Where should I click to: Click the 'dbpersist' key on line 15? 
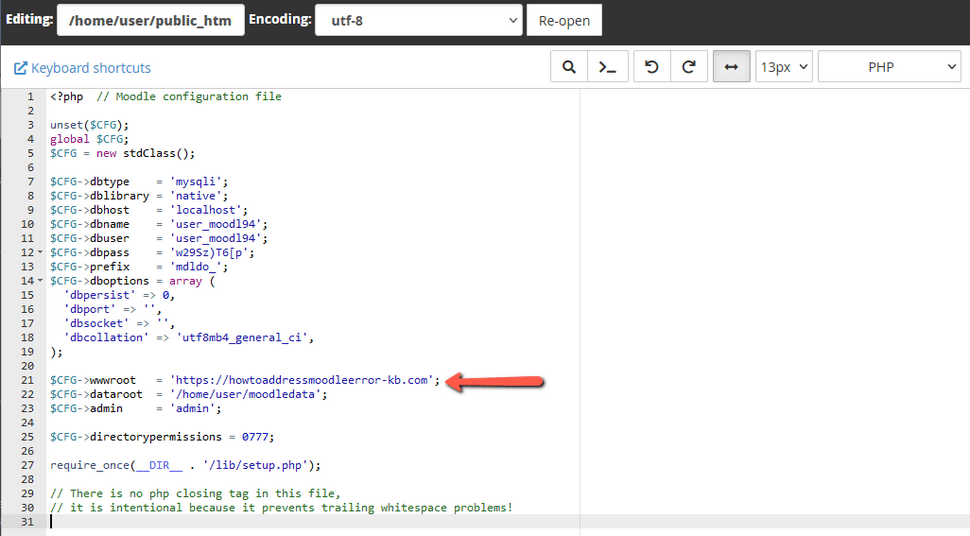100,295
